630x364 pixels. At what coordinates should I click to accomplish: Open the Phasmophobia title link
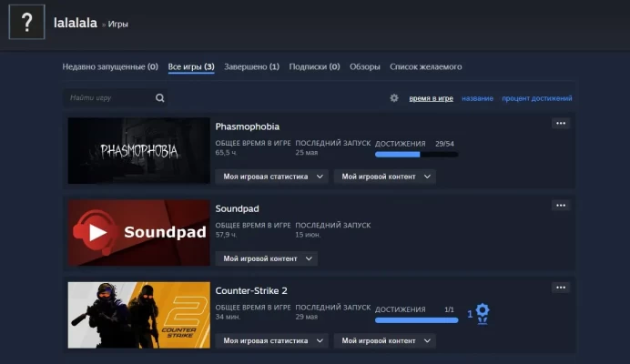click(x=247, y=126)
